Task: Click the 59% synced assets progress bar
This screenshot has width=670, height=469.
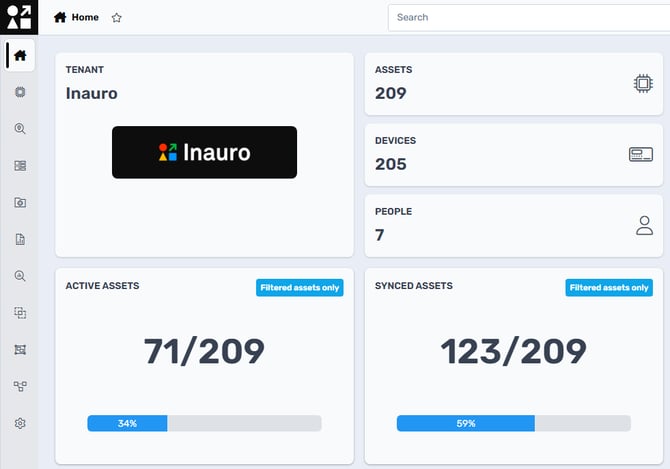Action: point(514,423)
